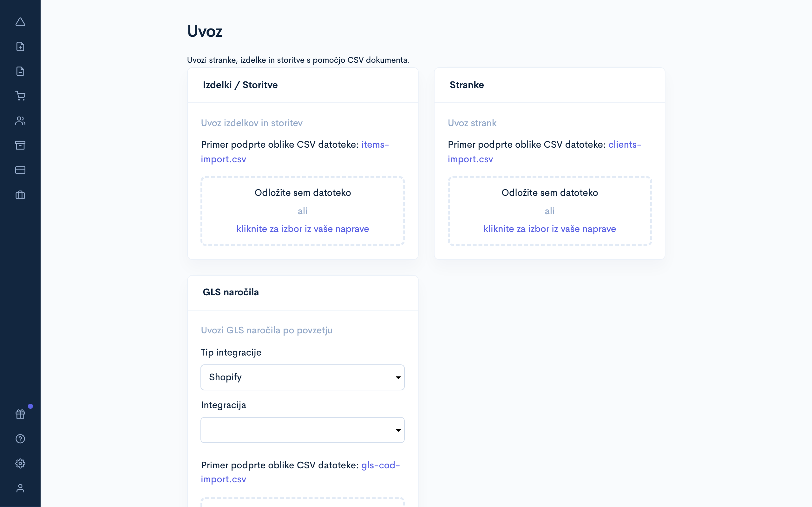Open the help question mark icon
This screenshot has width=812, height=507.
point(20,439)
